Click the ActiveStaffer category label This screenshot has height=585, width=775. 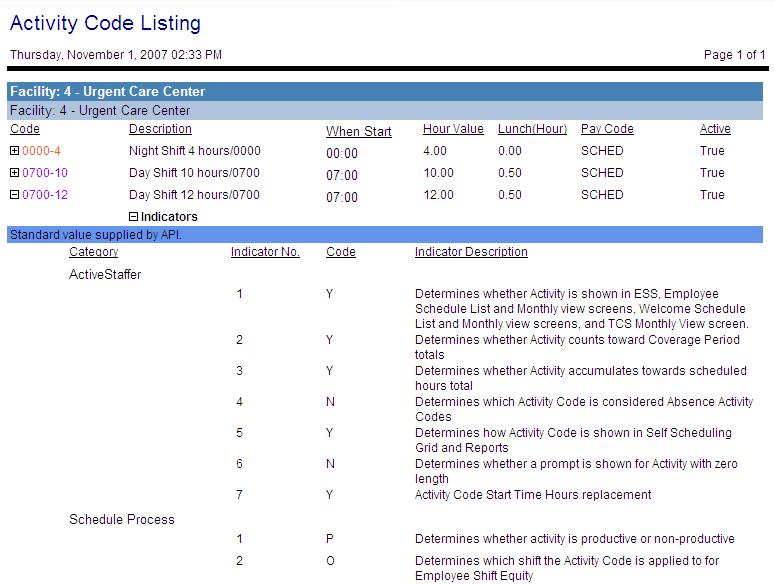pyautogui.click(x=105, y=275)
